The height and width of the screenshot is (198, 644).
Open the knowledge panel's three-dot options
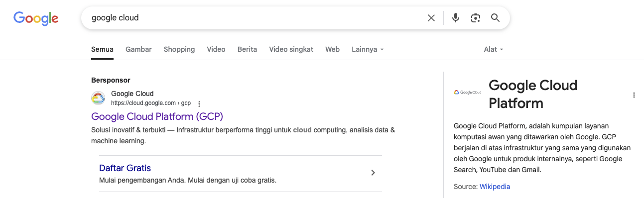634,95
